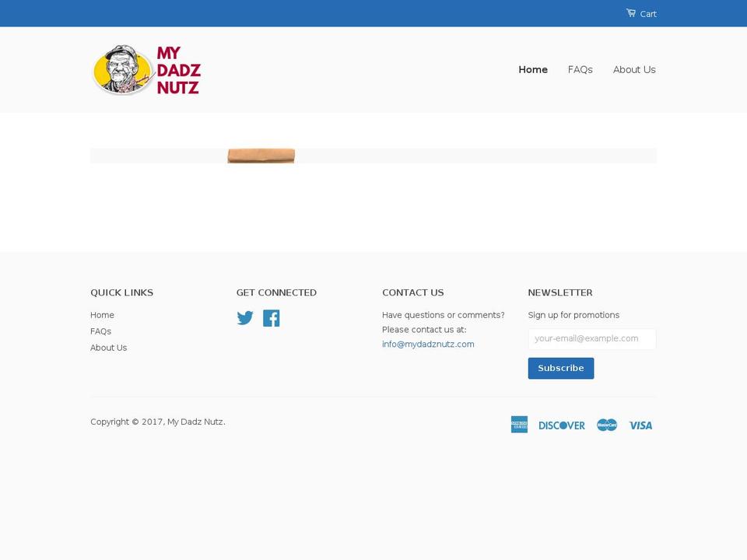Open the FAQs page from top navigation
Image resolution: width=747 pixels, height=560 pixels.
pyautogui.click(x=580, y=69)
